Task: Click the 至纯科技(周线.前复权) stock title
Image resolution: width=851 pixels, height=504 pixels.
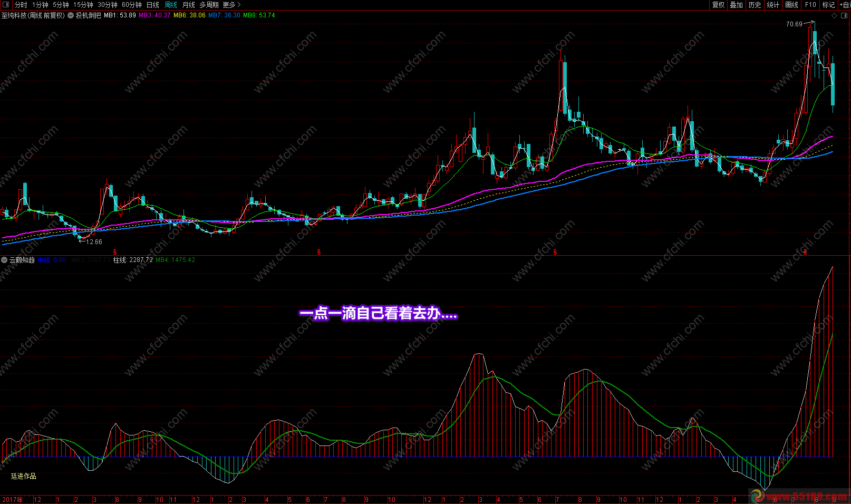Action: [33, 15]
